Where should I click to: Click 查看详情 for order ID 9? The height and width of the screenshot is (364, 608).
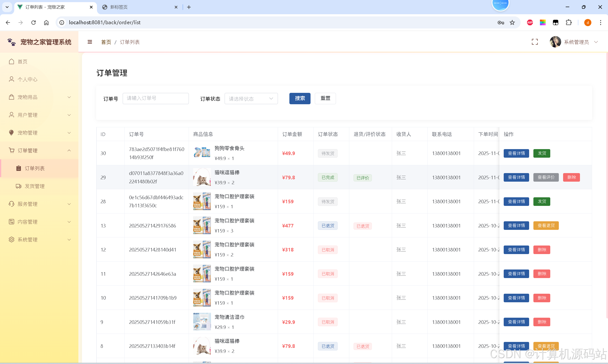516,322
